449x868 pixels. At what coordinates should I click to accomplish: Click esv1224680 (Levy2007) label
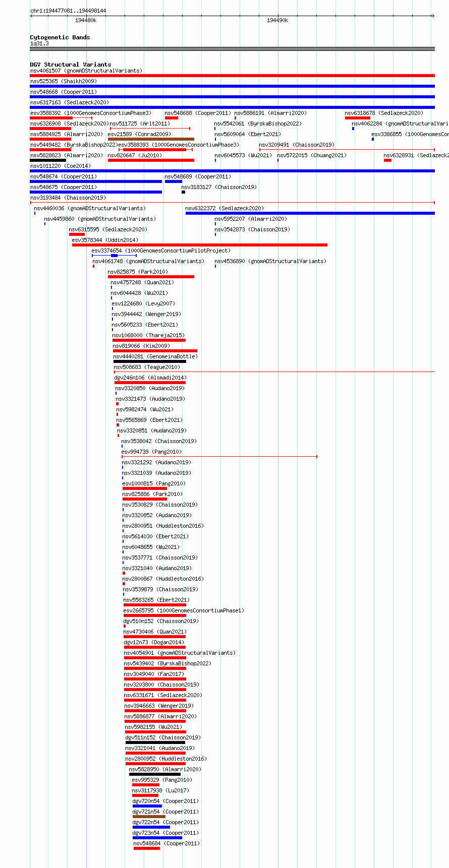[x=143, y=303]
